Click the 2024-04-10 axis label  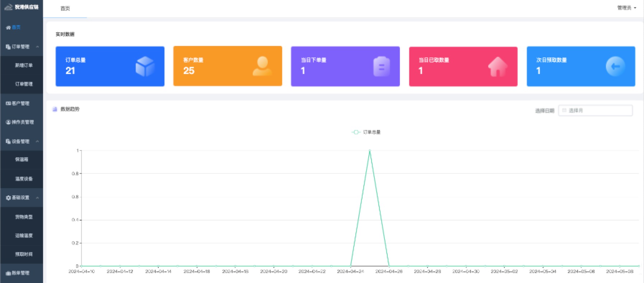81,272
